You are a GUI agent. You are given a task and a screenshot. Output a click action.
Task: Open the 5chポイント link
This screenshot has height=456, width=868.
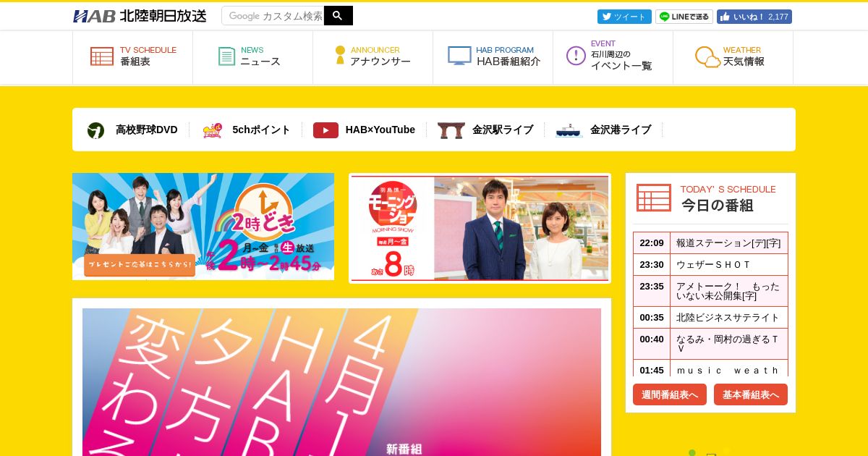261,130
